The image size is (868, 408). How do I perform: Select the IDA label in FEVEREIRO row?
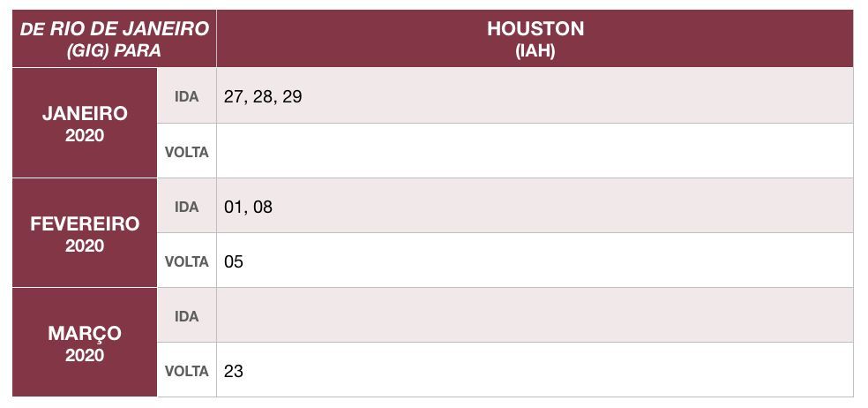[x=186, y=207]
